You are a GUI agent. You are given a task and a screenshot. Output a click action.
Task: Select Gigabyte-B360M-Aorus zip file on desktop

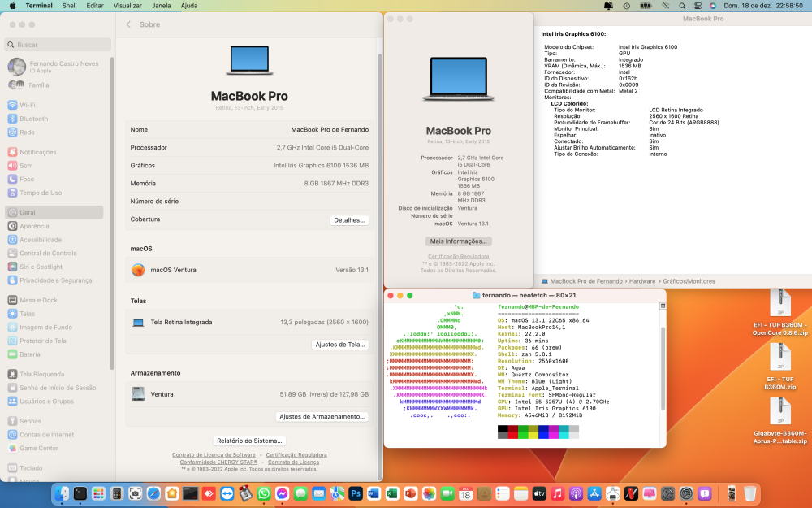pyautogui.click(x=780, y=421)
